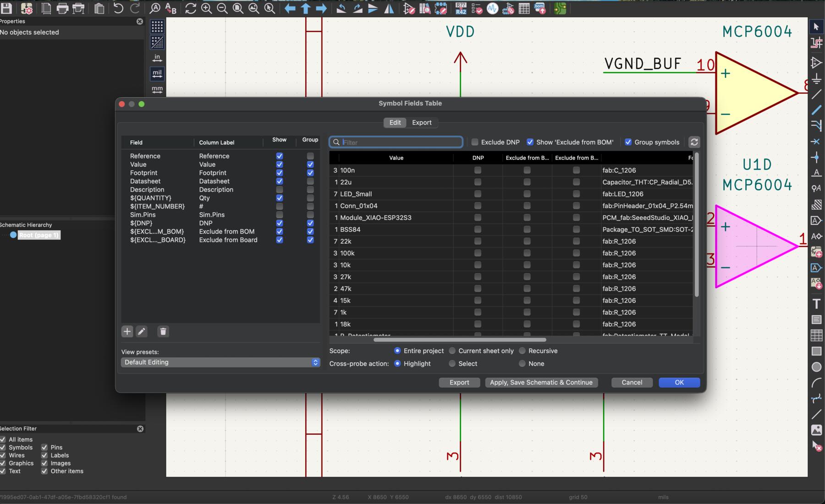Screen dimensions: 825x504
Task: Open the Symbol Editor
Action: pos(409,8)
